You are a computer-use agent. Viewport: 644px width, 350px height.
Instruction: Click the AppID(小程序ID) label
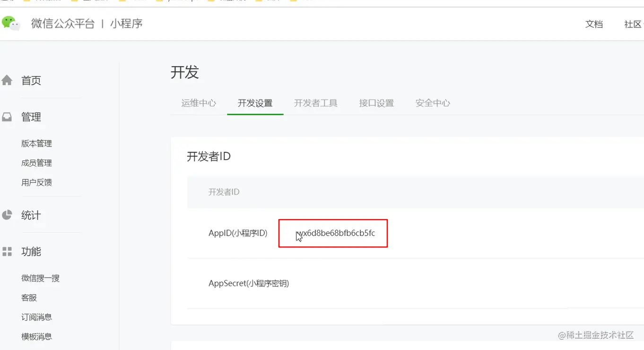238,233
